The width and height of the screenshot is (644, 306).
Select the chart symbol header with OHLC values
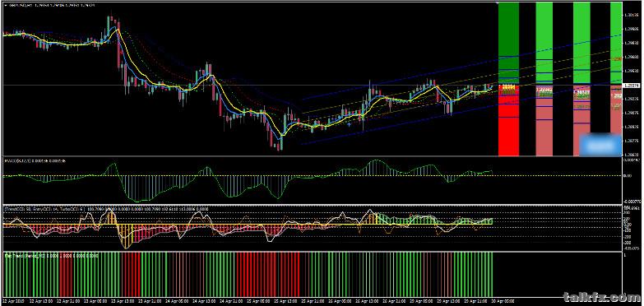(x=49, y=5)
